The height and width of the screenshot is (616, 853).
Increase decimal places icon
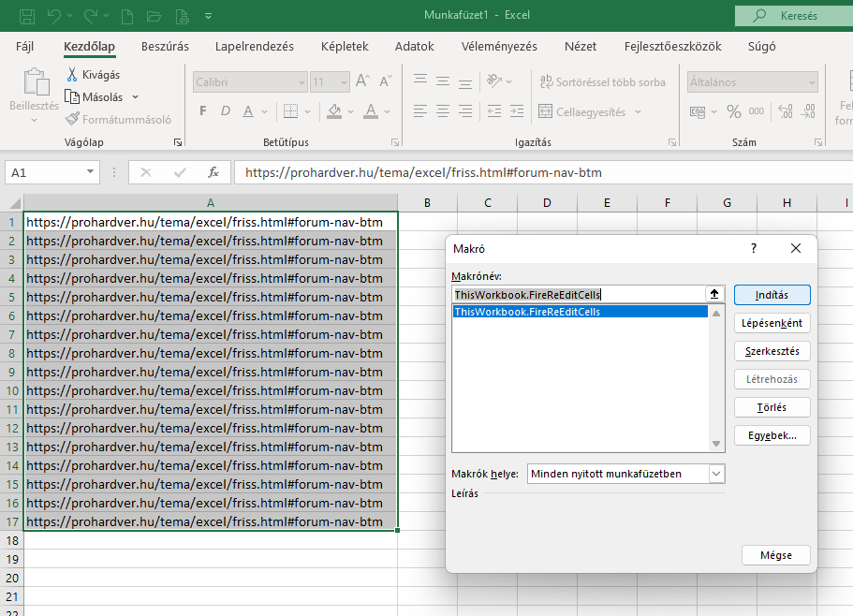[786, 111]
